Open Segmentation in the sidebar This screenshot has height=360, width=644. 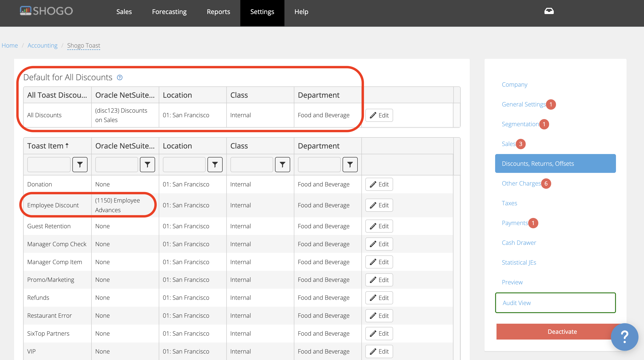(x=520, y=124)
